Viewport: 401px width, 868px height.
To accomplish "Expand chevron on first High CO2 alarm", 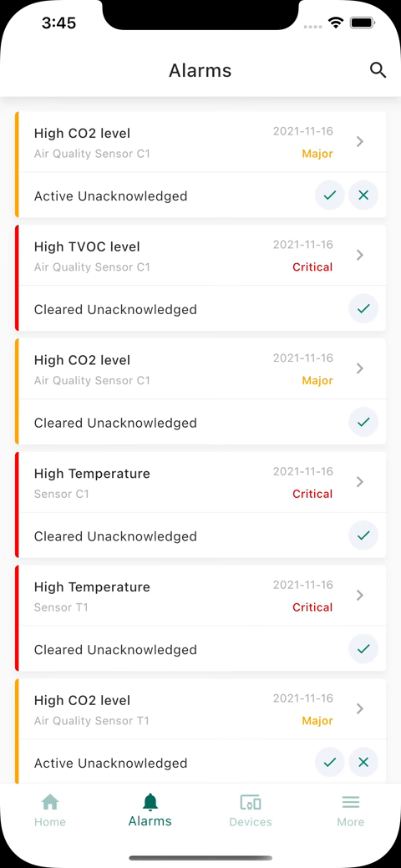I will (360, 142).
